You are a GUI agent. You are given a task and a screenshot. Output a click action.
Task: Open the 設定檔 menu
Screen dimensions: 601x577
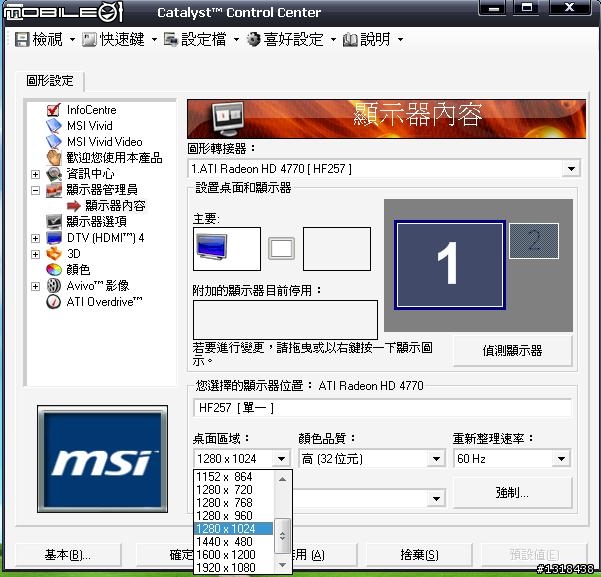[202, 39]
